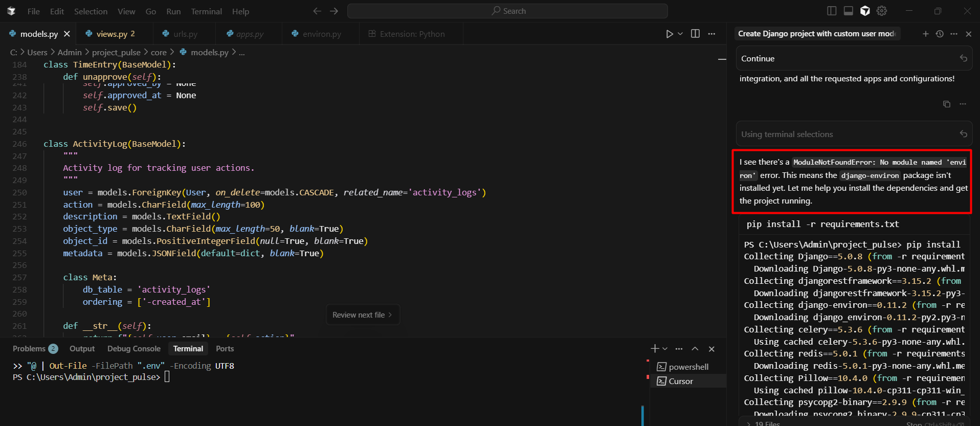Open the Go menu
Screen dimensions: 980x426
[x=150, y=11]
